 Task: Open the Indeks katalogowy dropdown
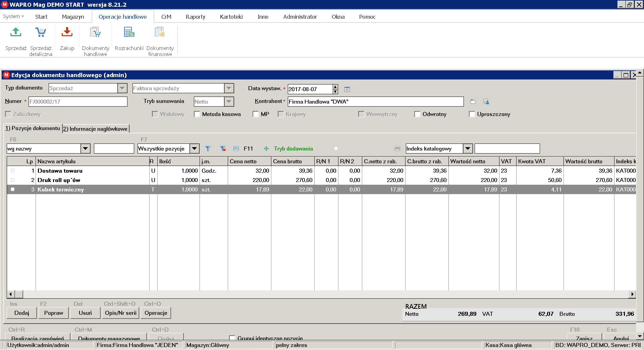(x=468, y=149)
